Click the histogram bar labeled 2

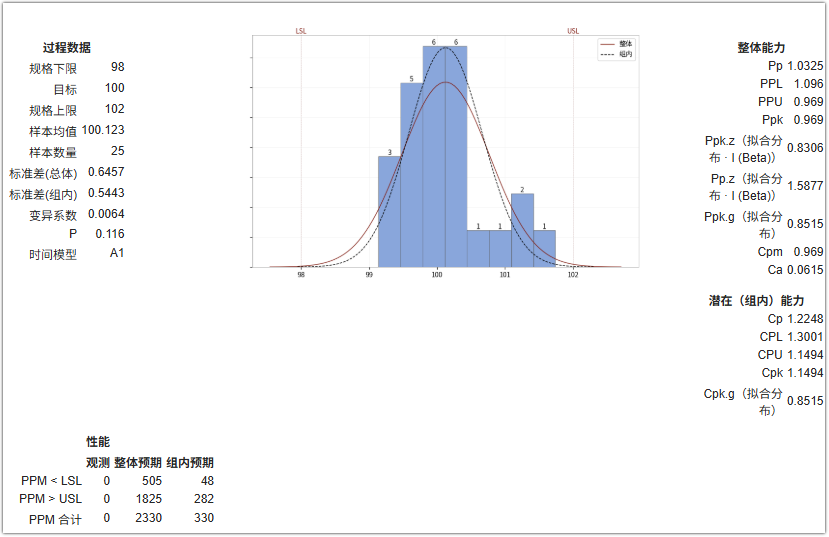(522, 230)
